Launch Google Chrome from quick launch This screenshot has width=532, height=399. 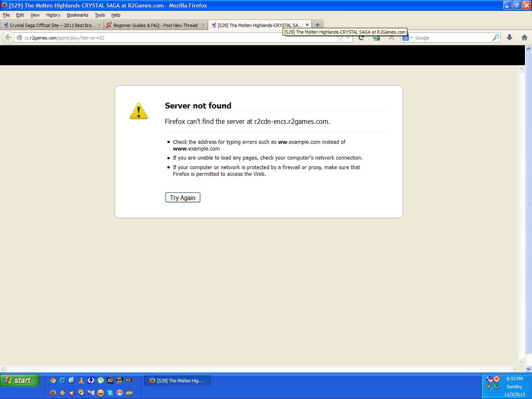tap(53, 380)
